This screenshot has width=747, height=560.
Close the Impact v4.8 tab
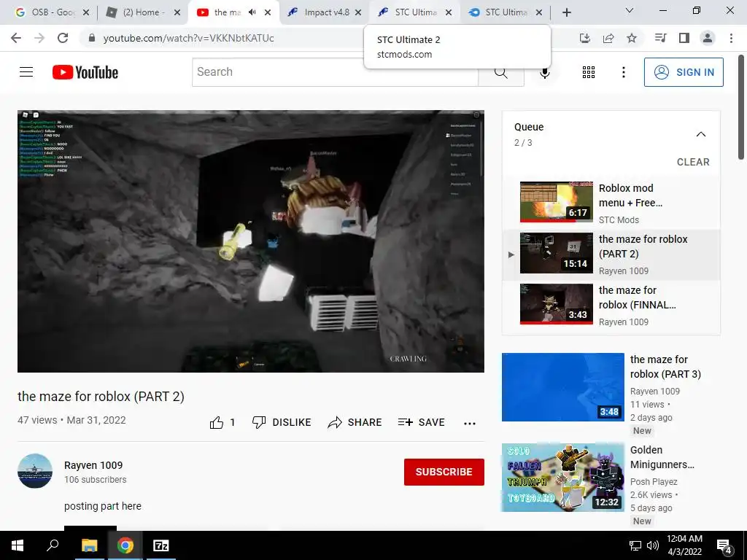pos(358,12)
